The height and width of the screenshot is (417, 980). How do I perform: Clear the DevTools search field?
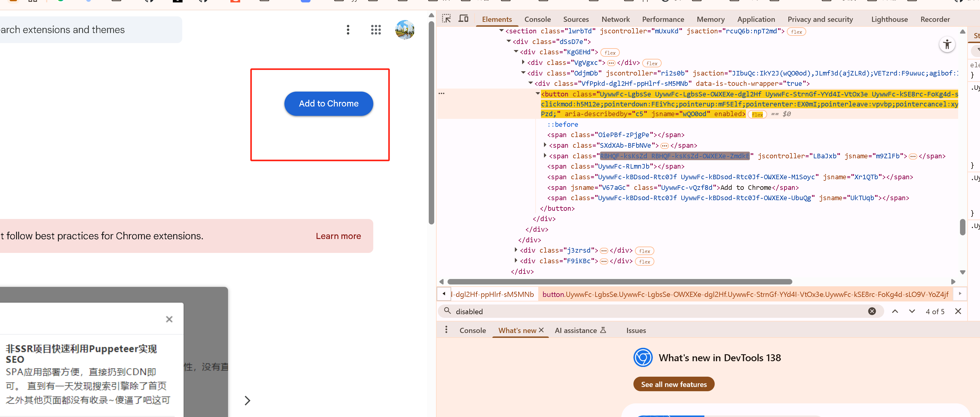click(871, 311)
